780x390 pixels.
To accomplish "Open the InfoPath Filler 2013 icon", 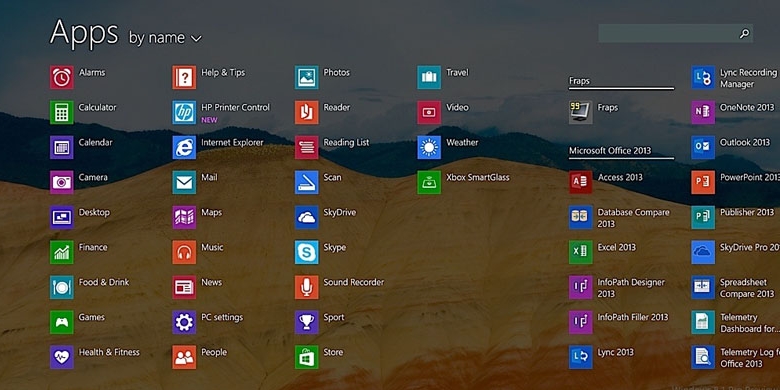I will (581, 322).
